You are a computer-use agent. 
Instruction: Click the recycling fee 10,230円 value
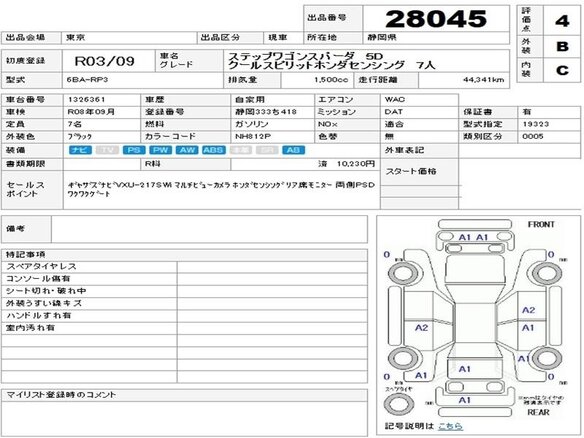pos(356,164)
